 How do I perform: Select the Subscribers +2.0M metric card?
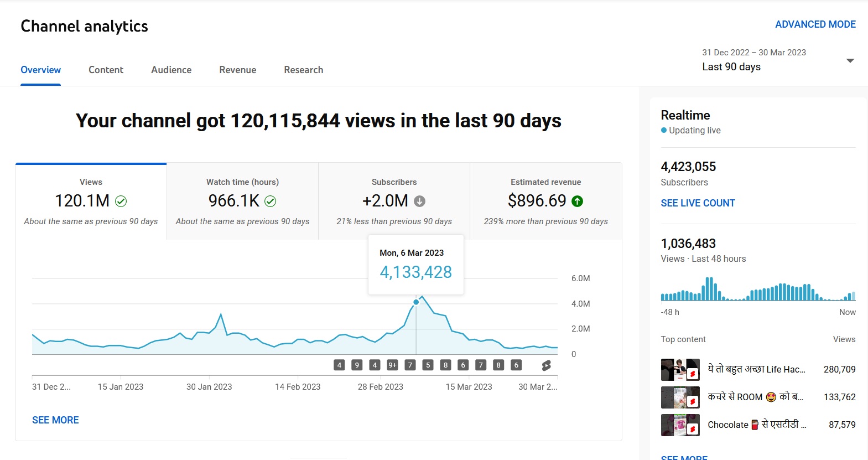pyautogui.click(x=394, y=201)
